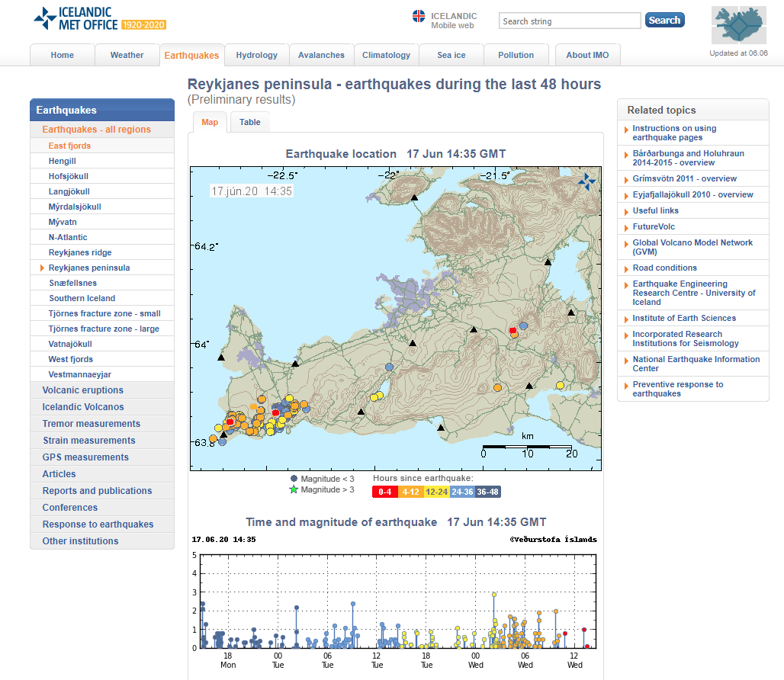Expand GPS measurements sidebar section

pos(85,457)
